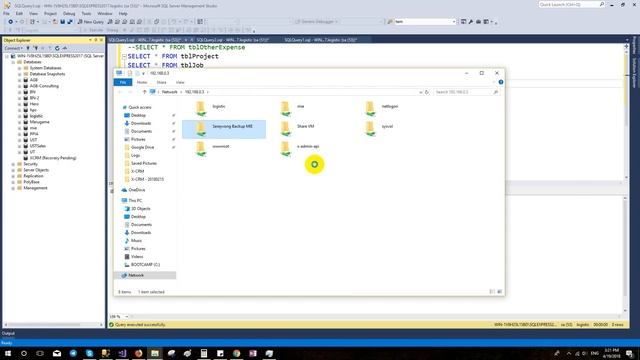Open Google Drive in Explorer sidebar

(142, 147)
